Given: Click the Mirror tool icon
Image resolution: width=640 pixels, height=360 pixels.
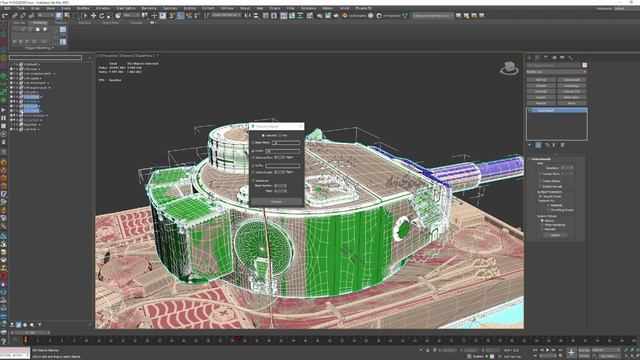Looking at the screenshot, I should (247, 16).
